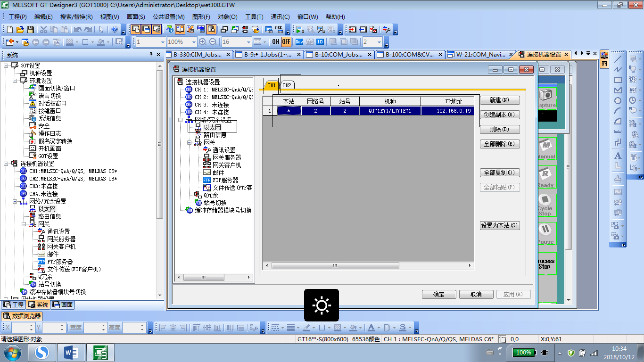
Task: Select the circle drawing tool in right toolbar
Action: pos(618,101)
